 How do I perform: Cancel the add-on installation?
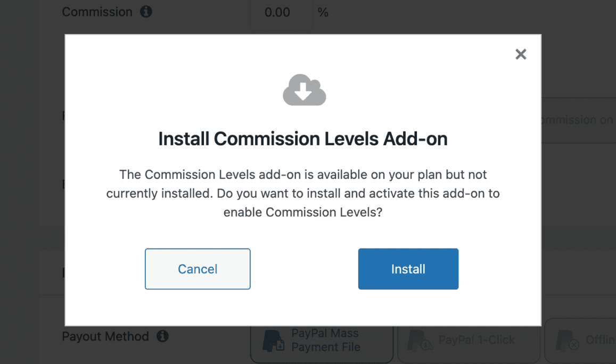click(198, 269)
